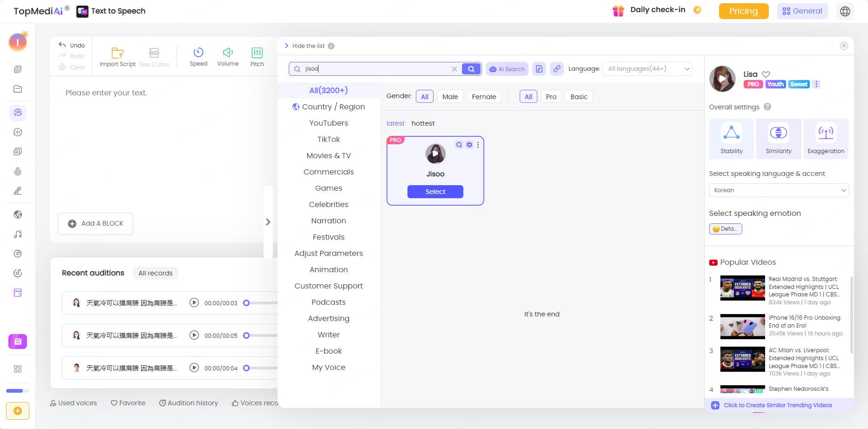Select the TikTok category
The image size is (868, 429).
click(x=328, y=139)
